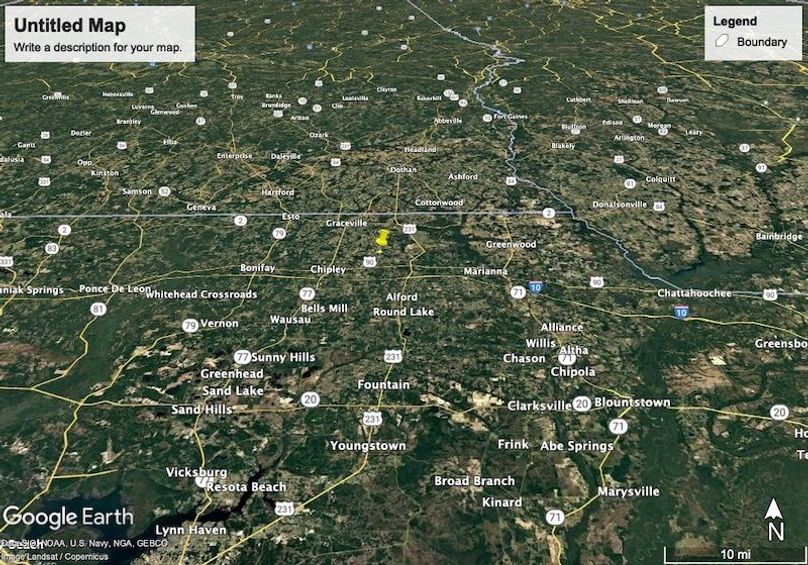The height and width of the screenshot is (565, 808).
Task: Click the map description text
Action: coord(98,47)
